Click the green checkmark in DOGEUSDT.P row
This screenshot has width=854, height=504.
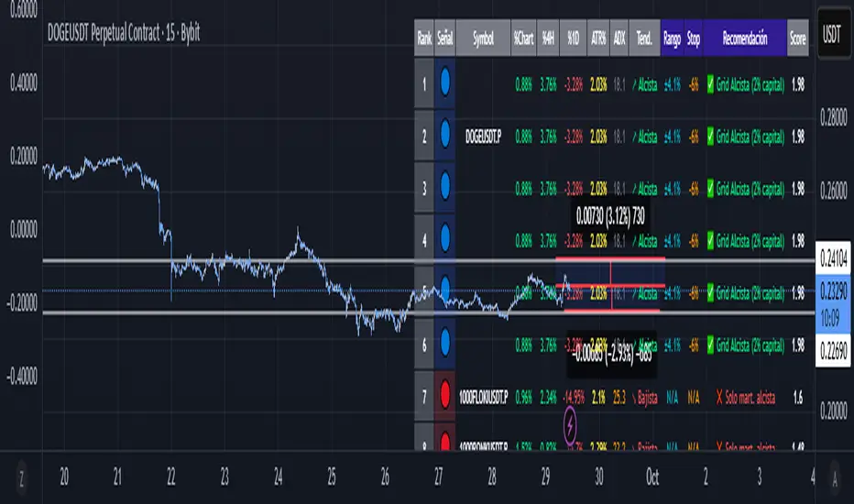click(713, 136)
